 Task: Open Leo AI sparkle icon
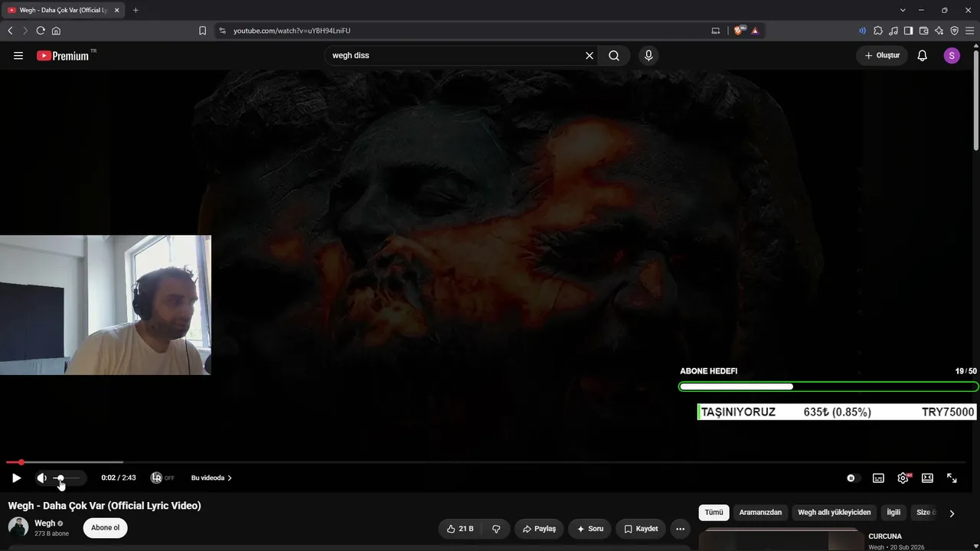(939, 31)
